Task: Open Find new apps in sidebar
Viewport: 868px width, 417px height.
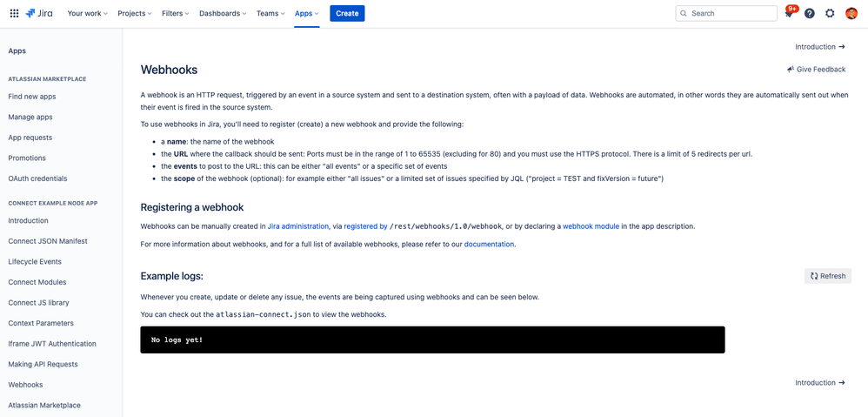Action: pyautogui.click(x=32, y=97)
